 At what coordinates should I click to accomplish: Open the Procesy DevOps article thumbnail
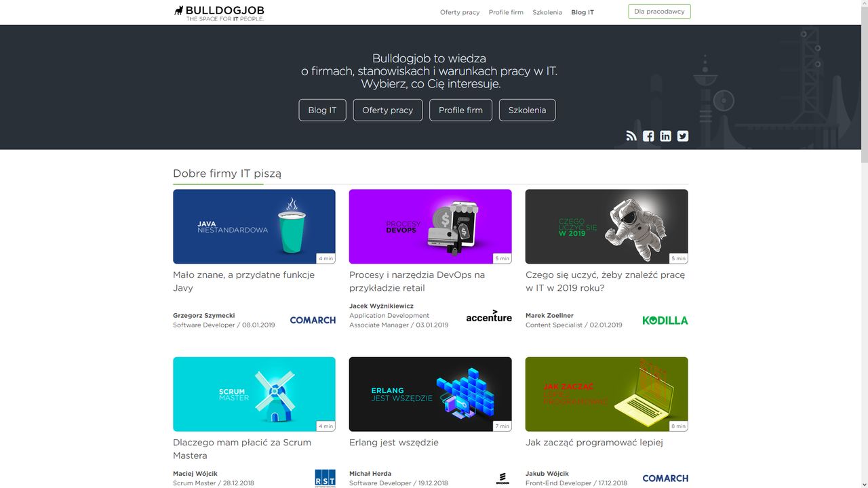tap(431, 226)
